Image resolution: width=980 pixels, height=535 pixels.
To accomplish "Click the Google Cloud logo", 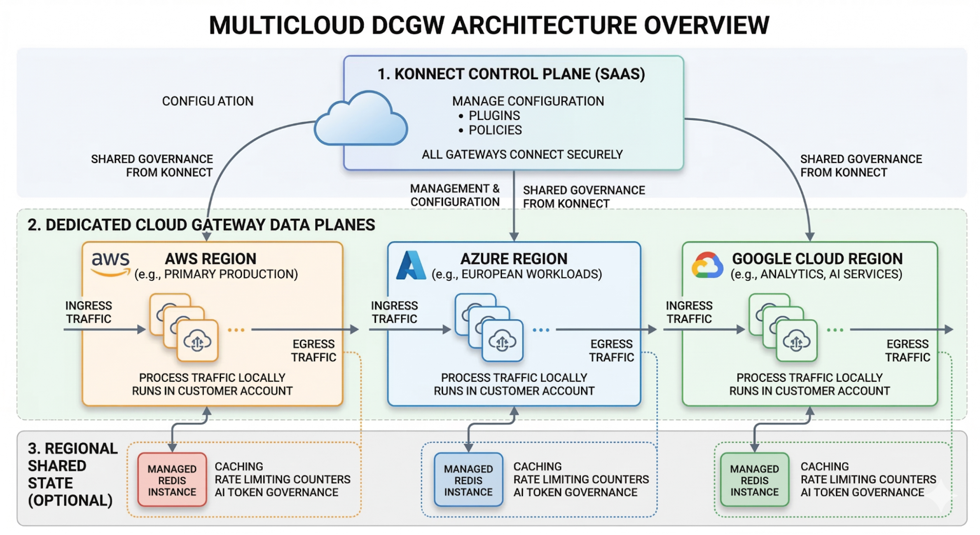I will point(707,265).
